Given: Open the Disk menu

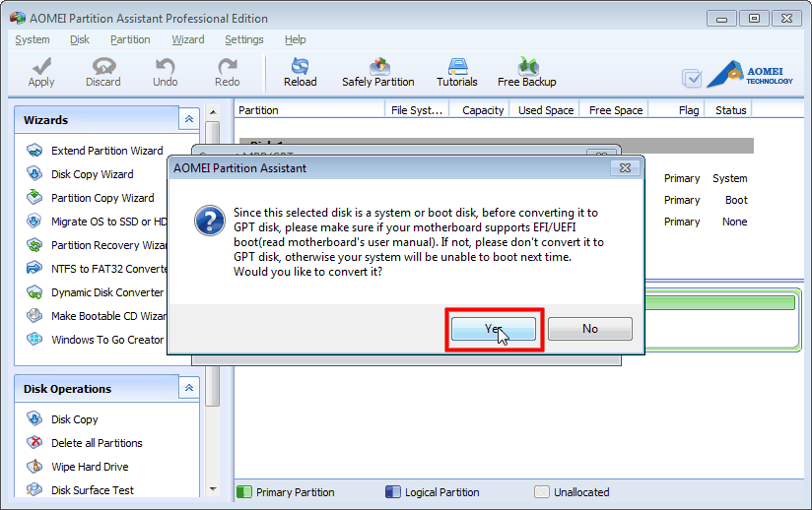Looking at the screenshot, I should (x=79, y=39).
